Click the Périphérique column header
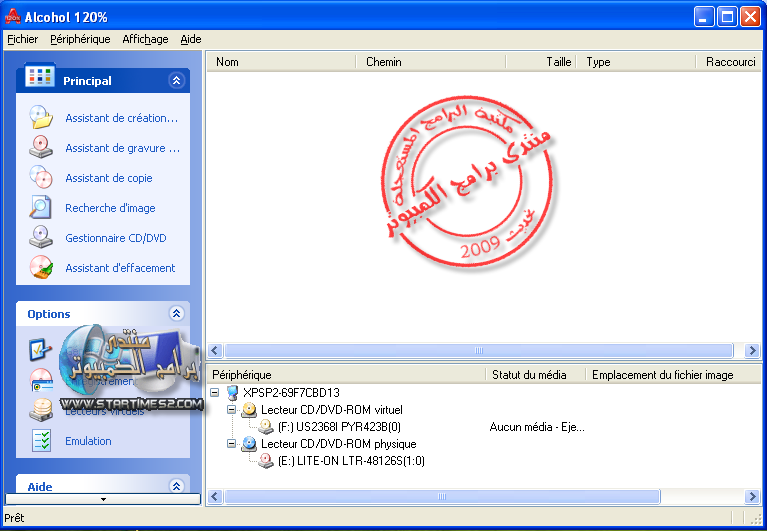This screenshot has height=531, width=767. click(346, 375)
